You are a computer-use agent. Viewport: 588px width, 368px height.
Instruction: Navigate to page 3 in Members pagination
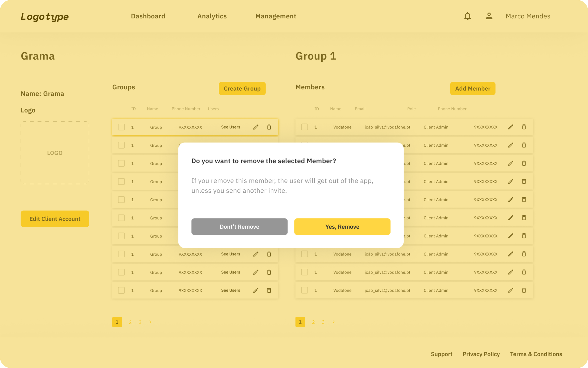coord(323,322)
